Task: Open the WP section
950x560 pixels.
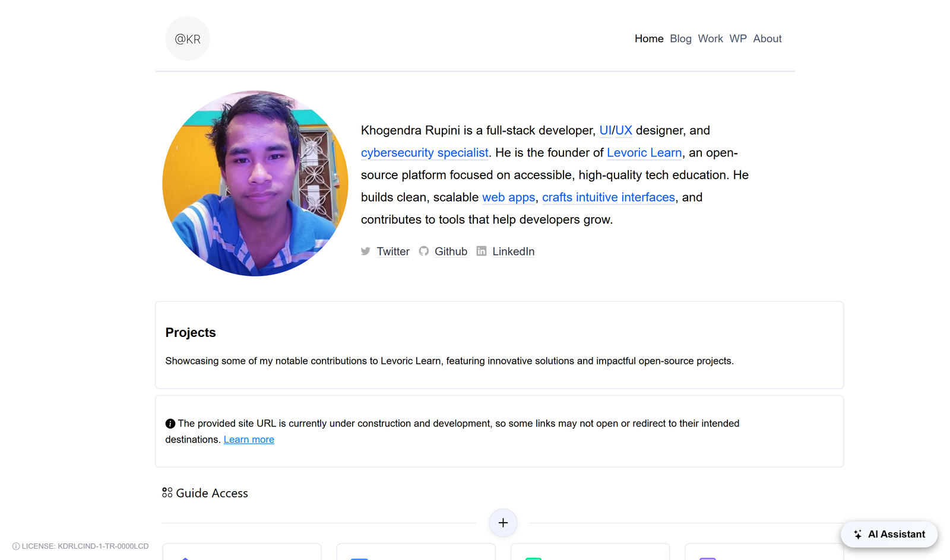Action: pos(737,38)
